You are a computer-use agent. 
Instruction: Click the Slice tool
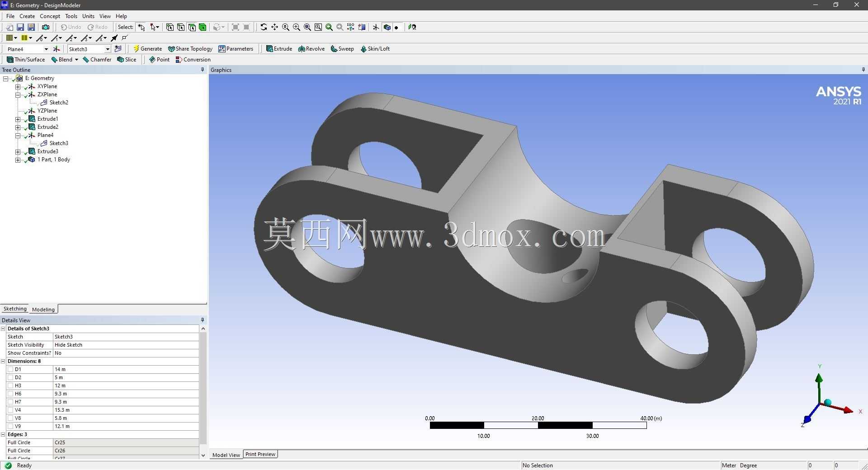[127, 60]
